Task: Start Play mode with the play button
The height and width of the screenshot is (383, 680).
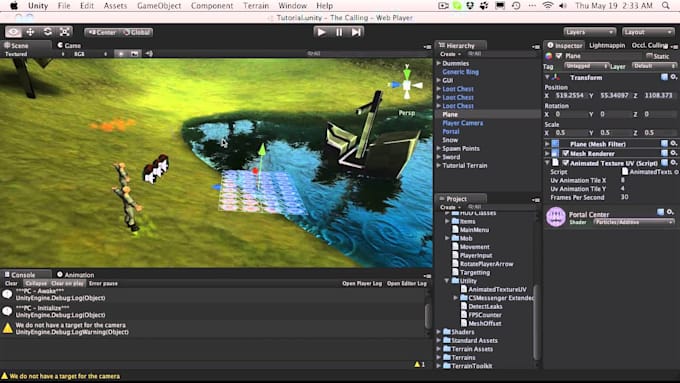Action: coord(321,32)
